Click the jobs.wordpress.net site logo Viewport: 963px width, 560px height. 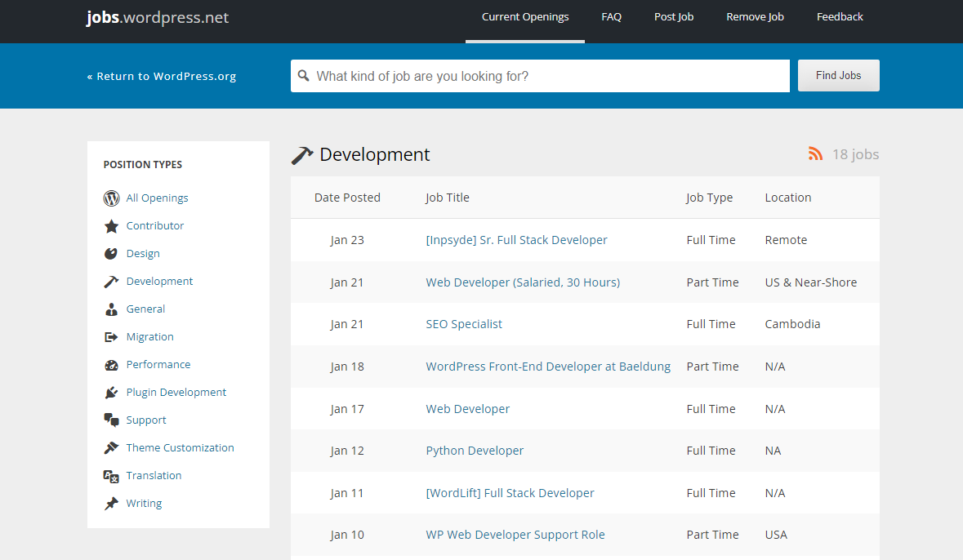coord(157,17)
